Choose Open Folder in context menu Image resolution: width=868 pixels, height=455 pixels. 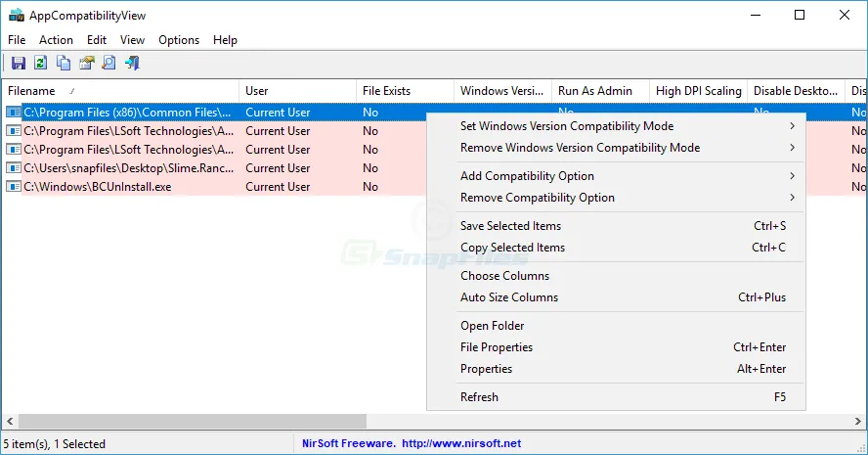tap(616, 326)
